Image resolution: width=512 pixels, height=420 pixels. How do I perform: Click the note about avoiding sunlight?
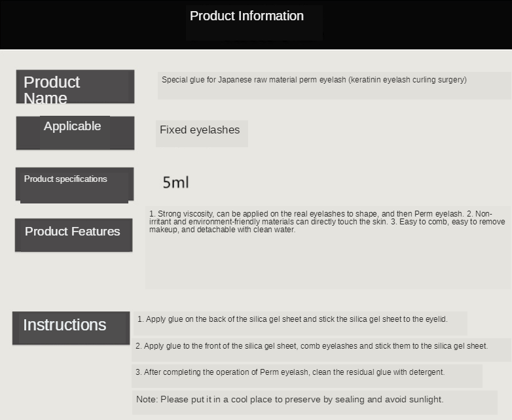pos(289,399)
